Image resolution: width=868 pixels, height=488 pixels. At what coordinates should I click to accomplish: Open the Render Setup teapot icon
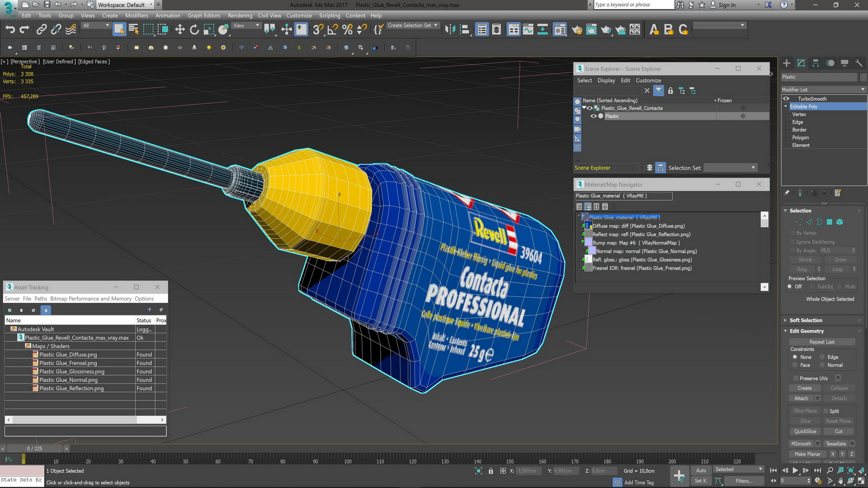(577, 30)
